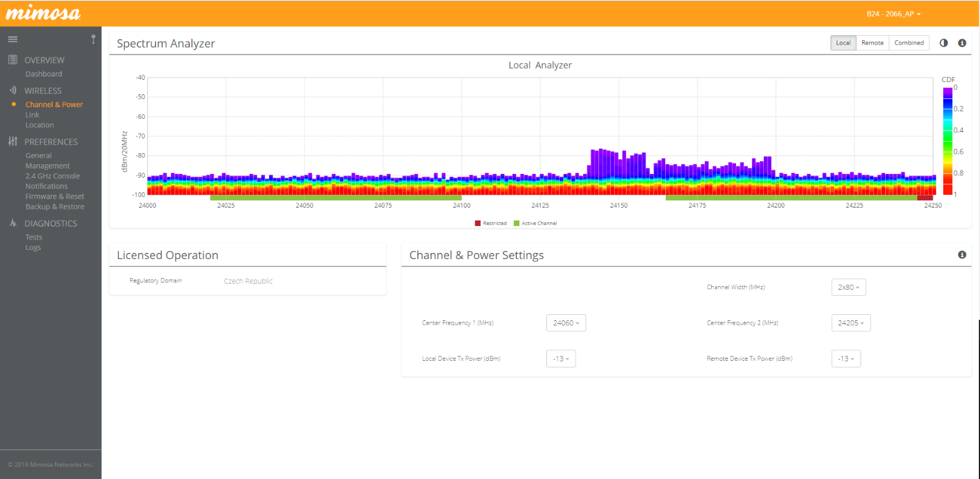Toggle the Active Channel legend entry
The width and height of the screenshot is (980, 479).
(535, 224)
